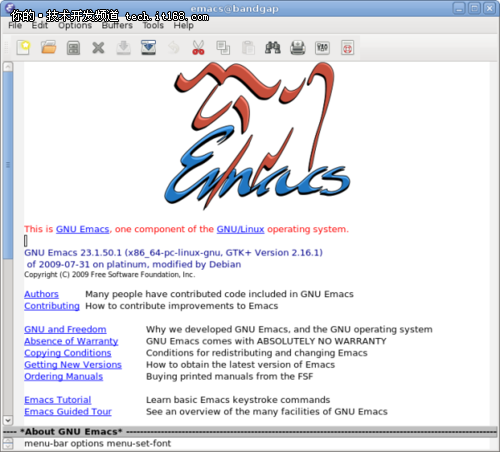Open the Getting New Versions link
This screenshot has width=500, height=452.
point(73,365)
